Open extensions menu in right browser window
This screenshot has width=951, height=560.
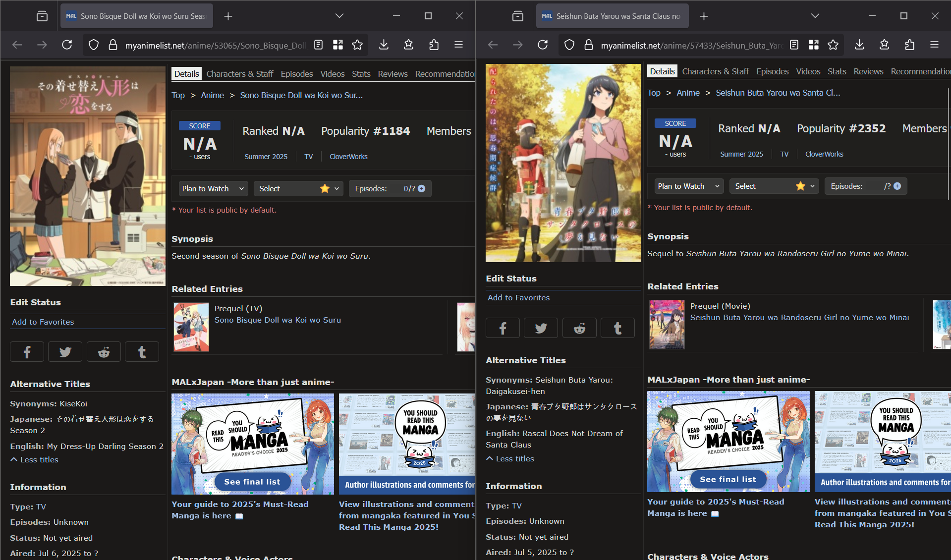click(909, 45)
